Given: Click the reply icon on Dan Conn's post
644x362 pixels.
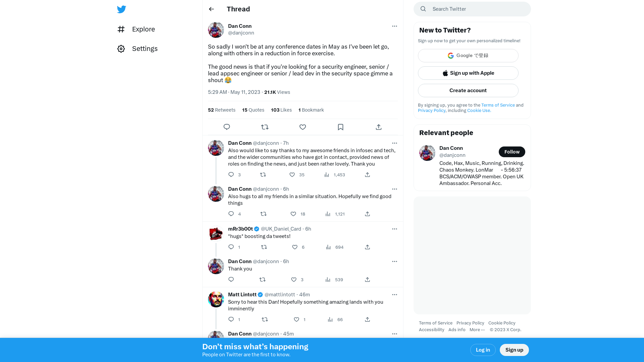Looking at the screenshot, I should (x=227, y=127).
